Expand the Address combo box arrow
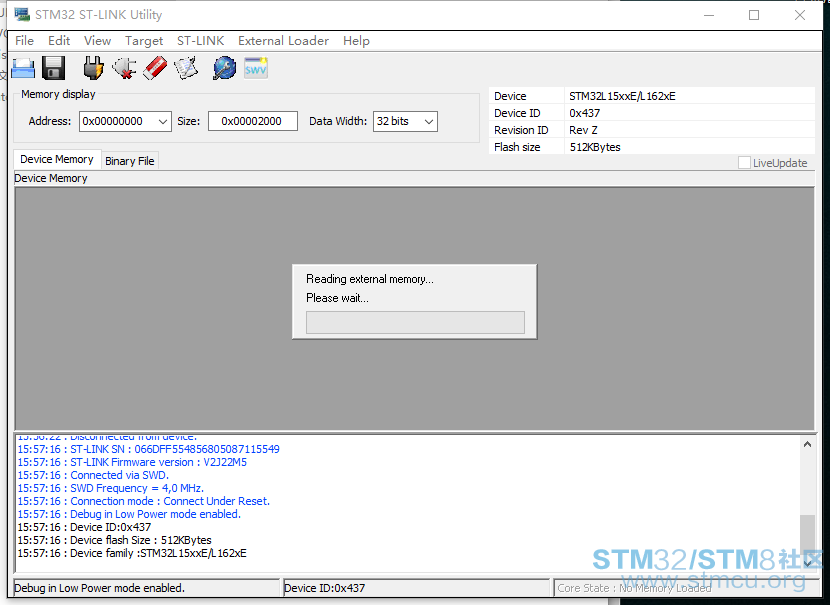This screenshot has width=830, height=605. click(163, 122)
